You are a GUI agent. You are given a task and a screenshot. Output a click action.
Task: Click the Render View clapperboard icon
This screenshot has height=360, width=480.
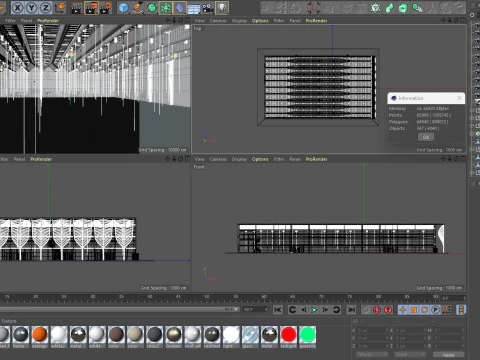pos(77,8)
